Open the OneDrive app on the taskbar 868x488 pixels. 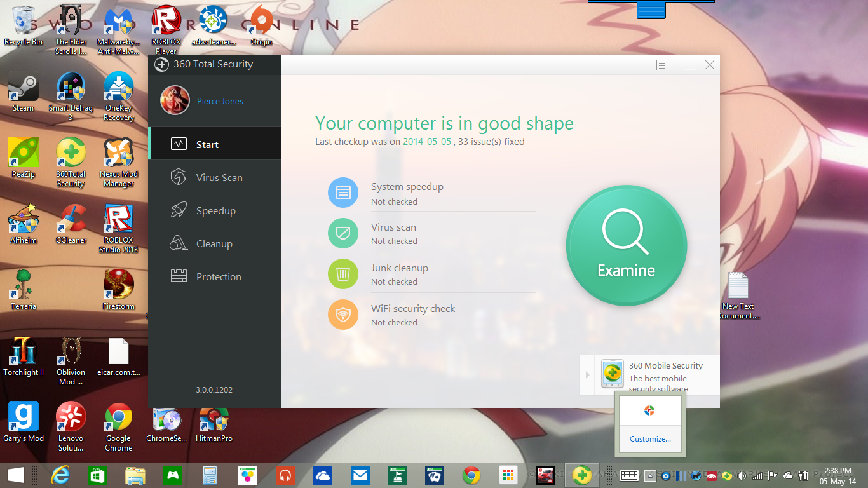click(323, 475)
